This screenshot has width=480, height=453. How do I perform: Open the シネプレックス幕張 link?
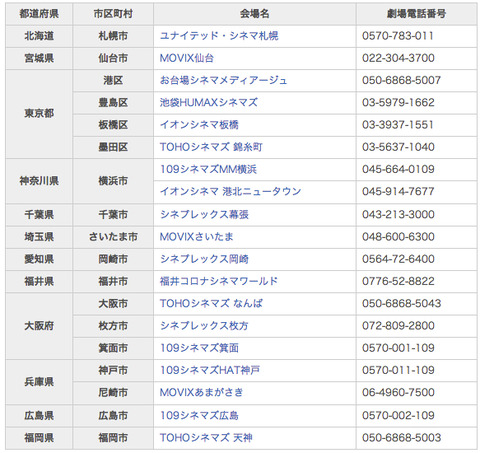(204, 214)
